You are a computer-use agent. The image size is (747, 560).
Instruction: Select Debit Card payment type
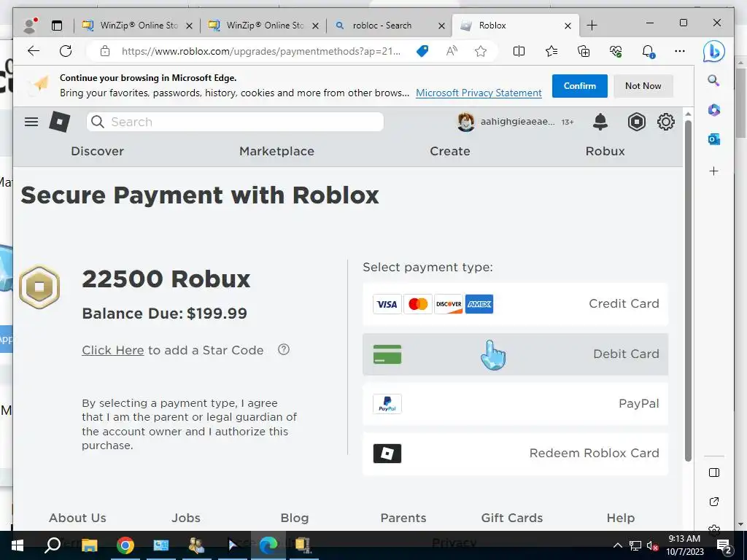[x=516, y=354]
